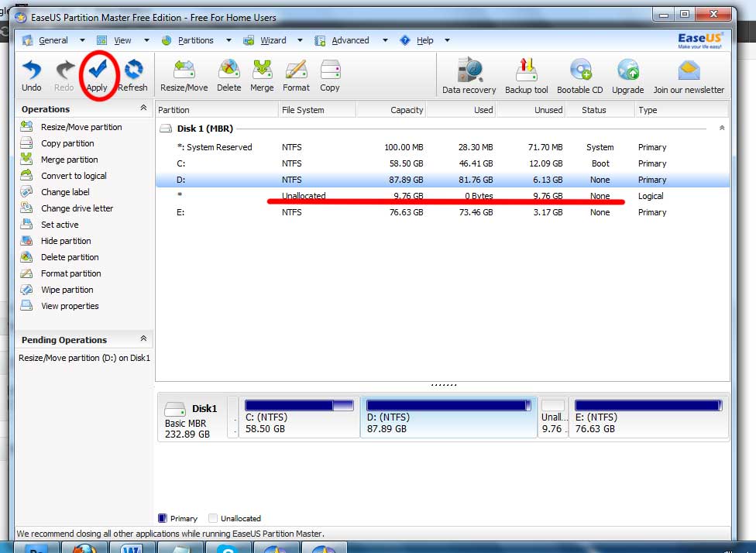Open the Partitions menu
The width and height of the screenshot is (756, 553).
(x=187, y=40)
